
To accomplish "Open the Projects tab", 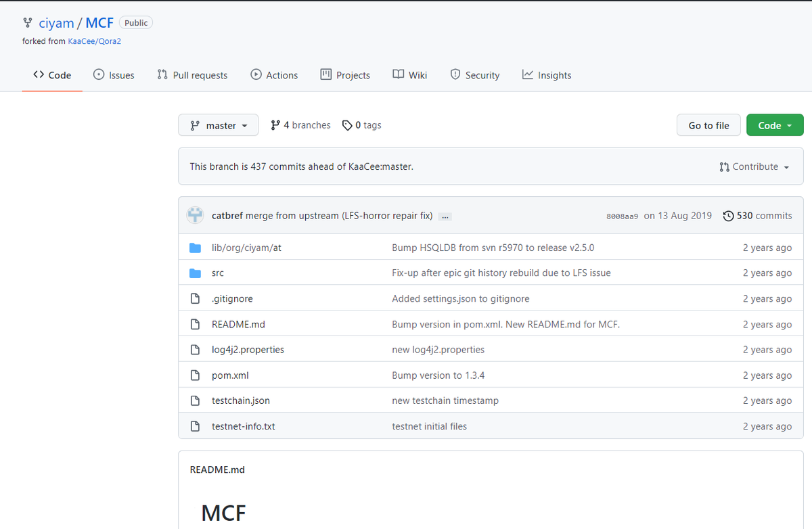I will tap(345, 75).
